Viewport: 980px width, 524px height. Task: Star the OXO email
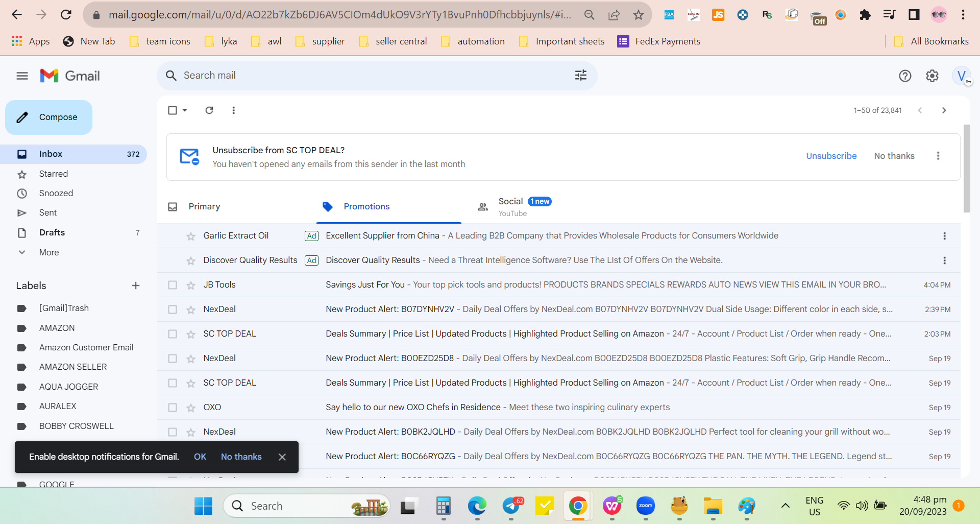(x=191, y=408)
